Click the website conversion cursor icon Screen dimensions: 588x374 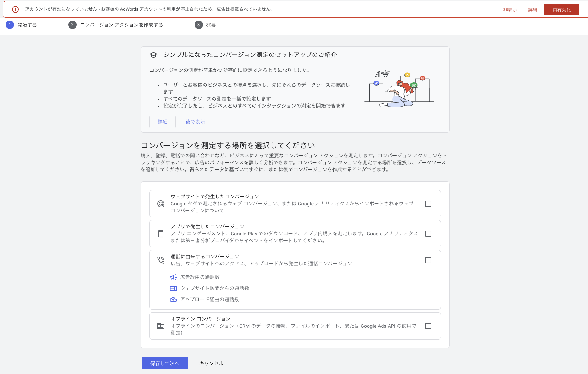161,204
